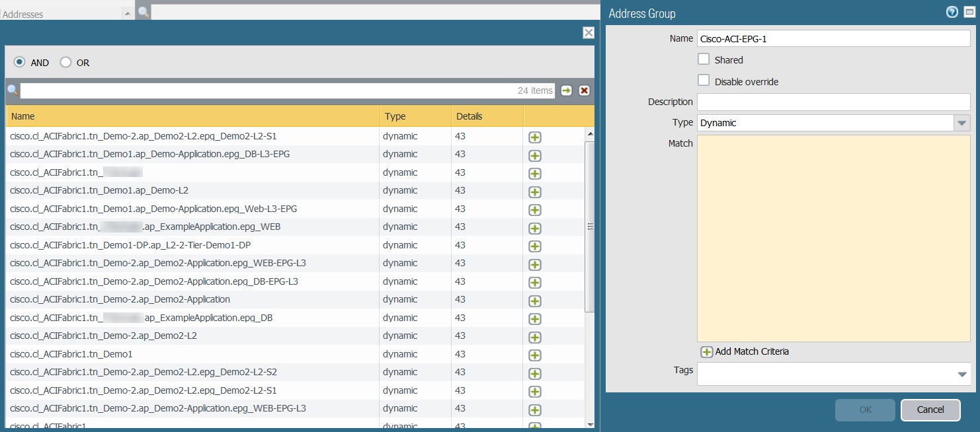The height and width of the screenshot is (432, 980).
Task: Add Web-L3-EPG entry using plus icon
Action: pos(535,210)
